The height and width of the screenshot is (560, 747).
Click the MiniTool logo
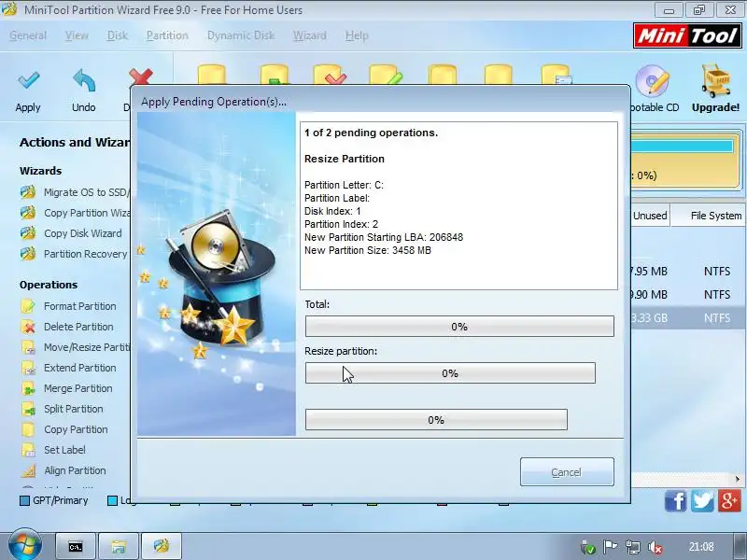[x=687, y=35]
